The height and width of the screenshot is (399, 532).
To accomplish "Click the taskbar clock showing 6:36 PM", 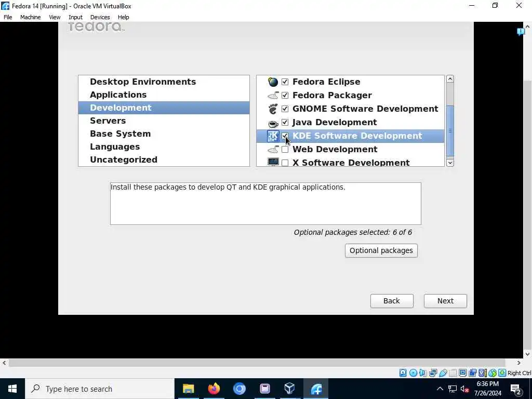I will [x=487, y=389].
